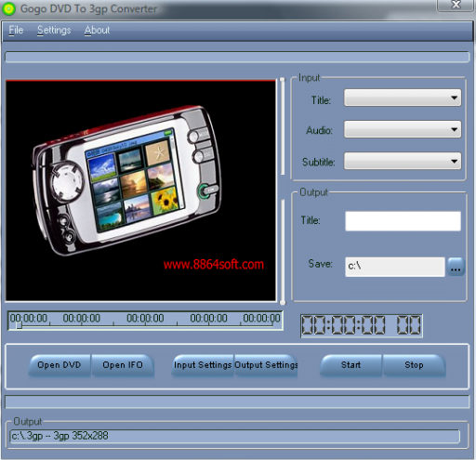
Task: Expand the Input Title dropdown
Action: (x=403, y=98)
